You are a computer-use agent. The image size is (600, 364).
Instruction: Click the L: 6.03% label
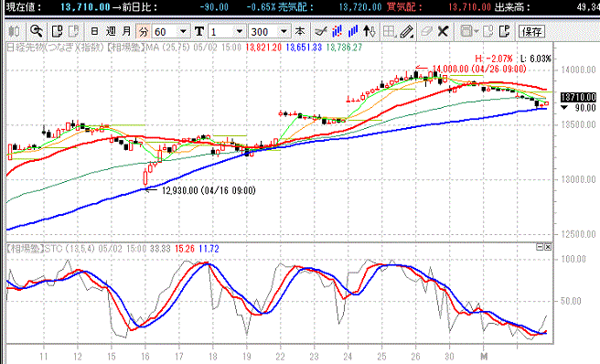(x=536, y=59)
